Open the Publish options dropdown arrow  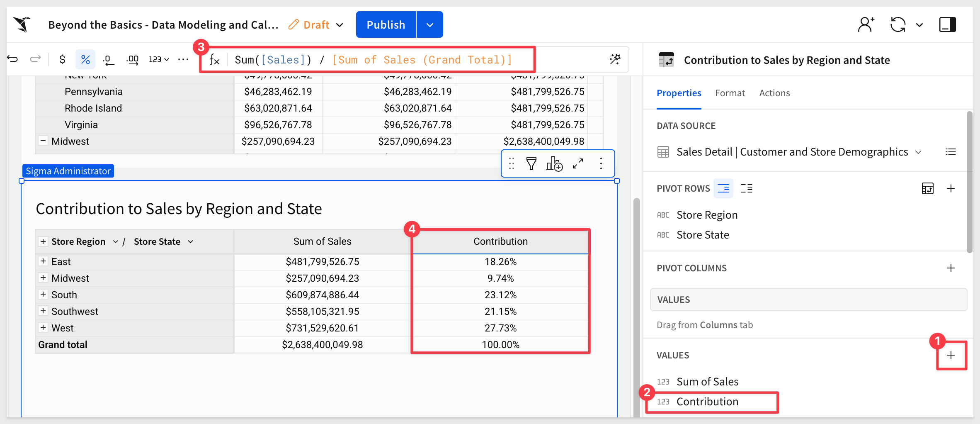coord(430,24)
